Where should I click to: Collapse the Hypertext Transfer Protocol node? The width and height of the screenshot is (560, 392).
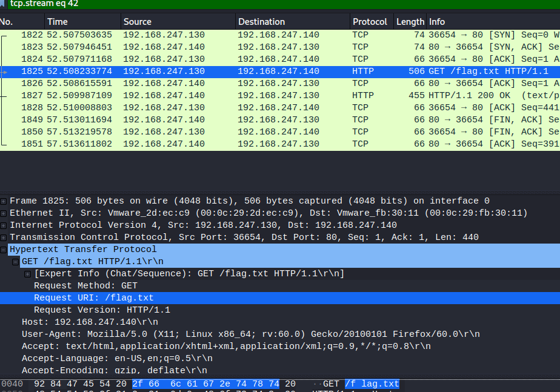[4, 250]
